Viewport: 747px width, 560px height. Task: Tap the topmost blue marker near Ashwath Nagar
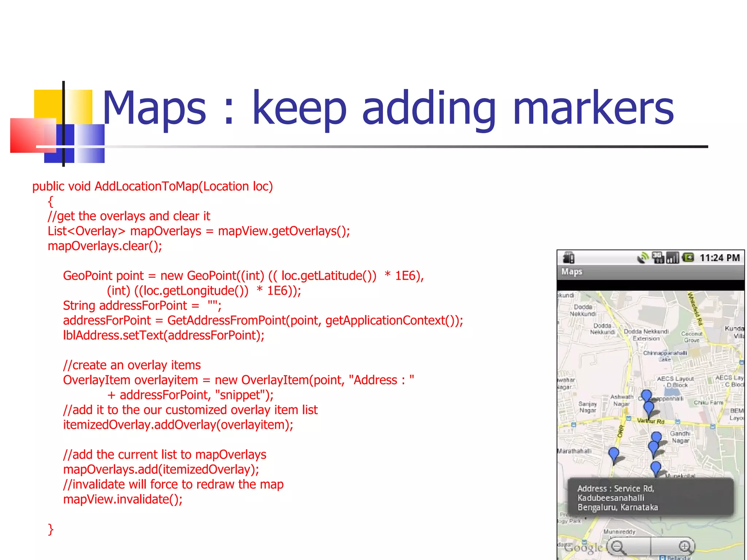pos(646,395)
